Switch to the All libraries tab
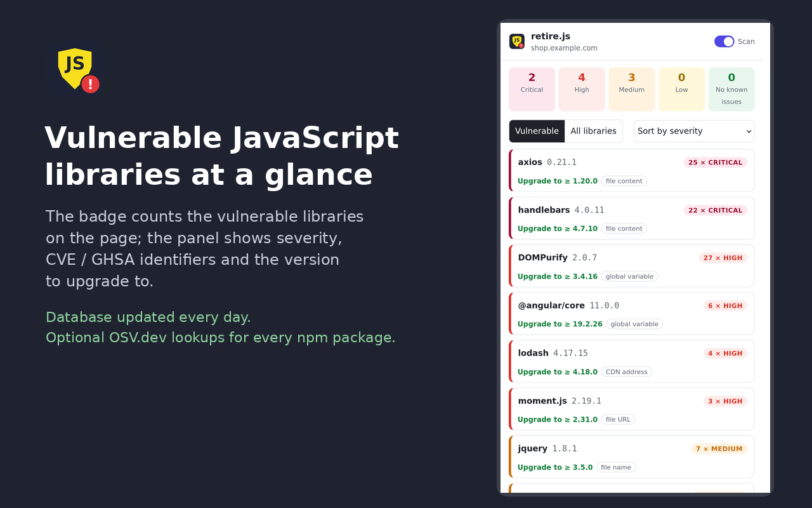Image resolution: width=812 pixels, height=508 pixels. coord(593,131)
